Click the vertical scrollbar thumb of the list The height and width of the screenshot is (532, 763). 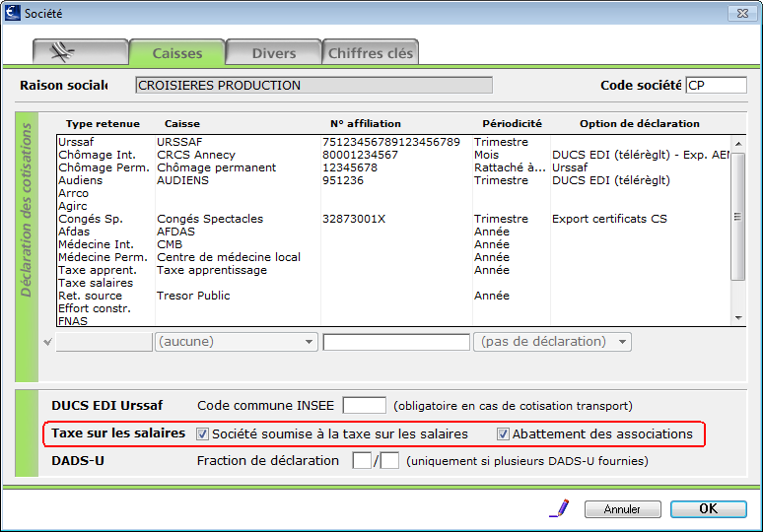pyautogui.click(x=738, y=217)
